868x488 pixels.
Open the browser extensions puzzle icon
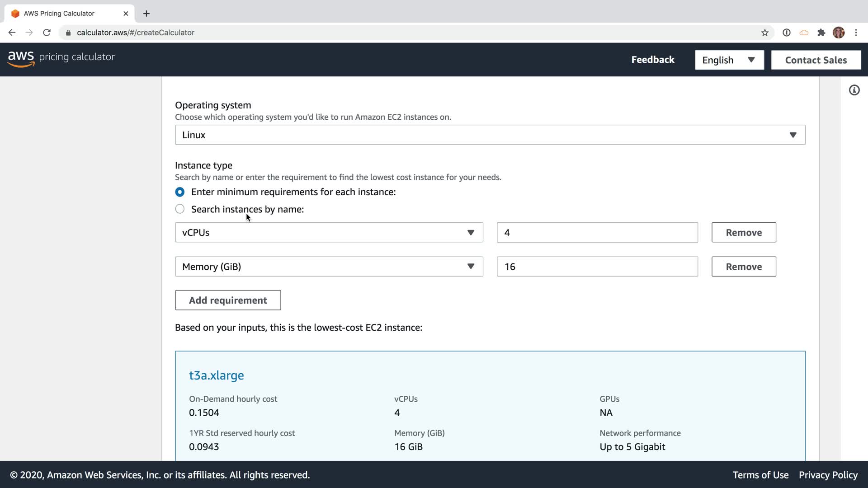point(821,33)
